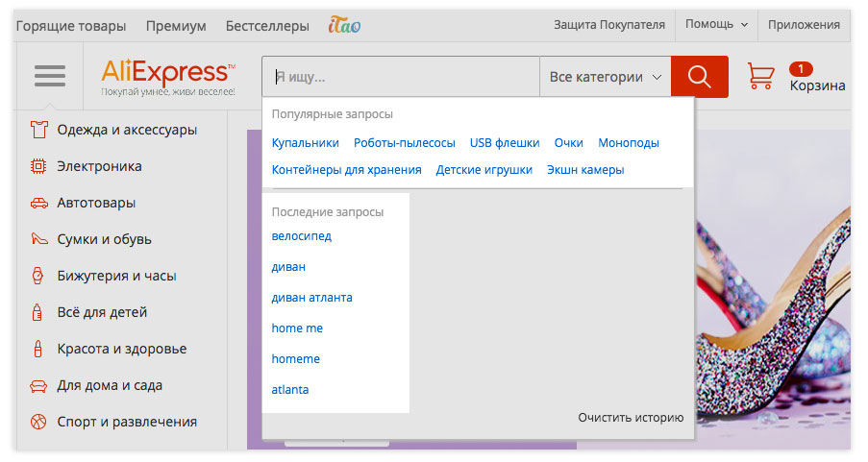Expand the Помощь dropdown
The height and width of the screenshot is (462, 868).
(x=716, y=24)
